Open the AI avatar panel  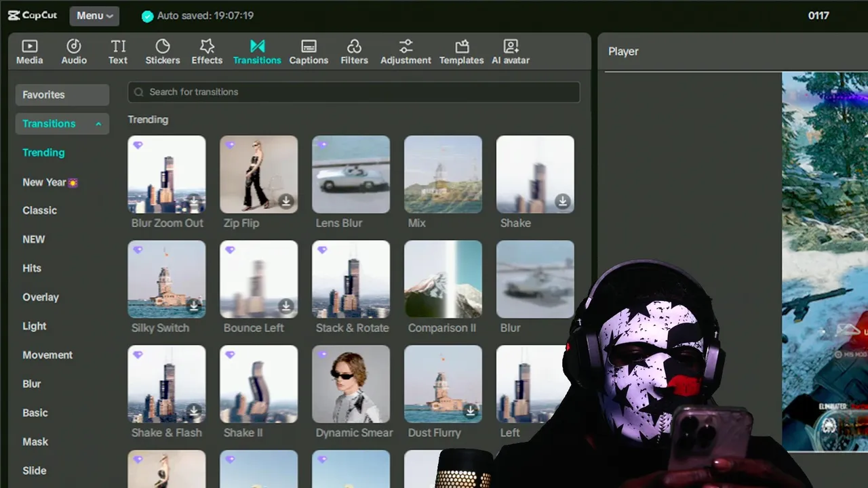pyautogui.click(x=511, y=52)
